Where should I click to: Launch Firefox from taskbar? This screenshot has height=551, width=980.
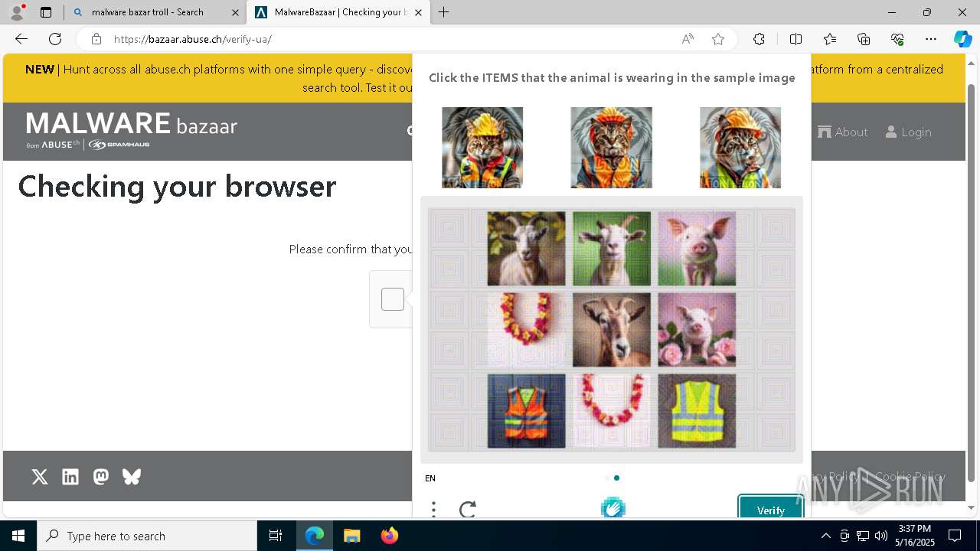click(x=389, y=536)
